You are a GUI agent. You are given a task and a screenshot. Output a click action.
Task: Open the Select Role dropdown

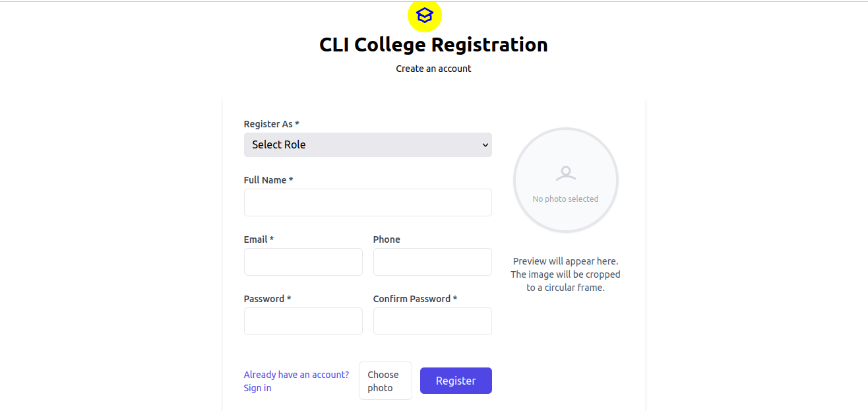[x=367, y=144]
